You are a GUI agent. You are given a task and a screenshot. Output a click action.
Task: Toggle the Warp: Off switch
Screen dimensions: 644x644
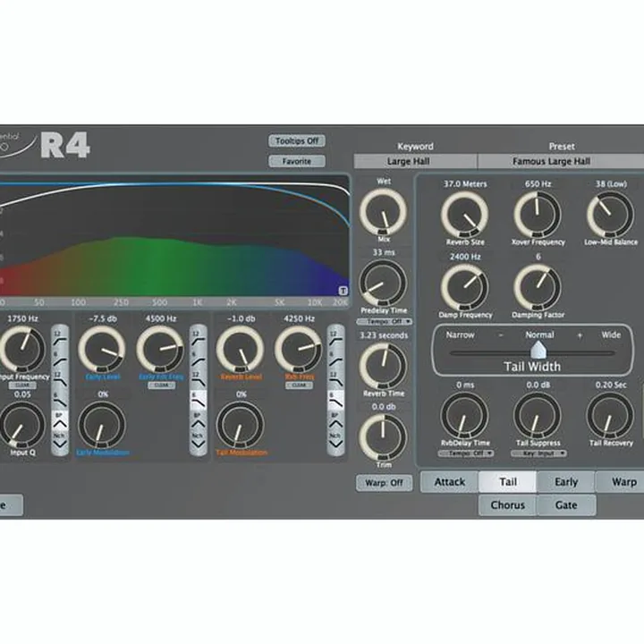(384, 483)
